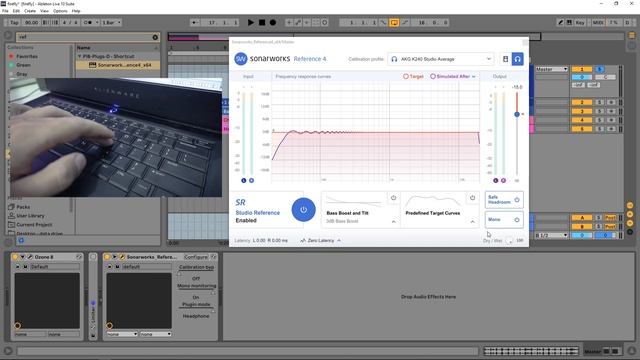Switch Sonarworks to speaker calibration mode icon
Image resolution: width=640 pixels, height=360 pixels.
click(x=505, y=59)
